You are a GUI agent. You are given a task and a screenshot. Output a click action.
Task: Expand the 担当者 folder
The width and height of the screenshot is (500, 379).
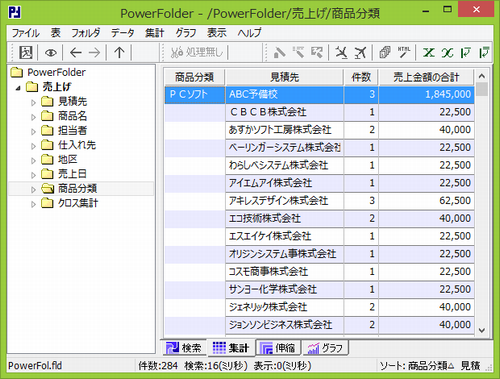coord(33,132)
